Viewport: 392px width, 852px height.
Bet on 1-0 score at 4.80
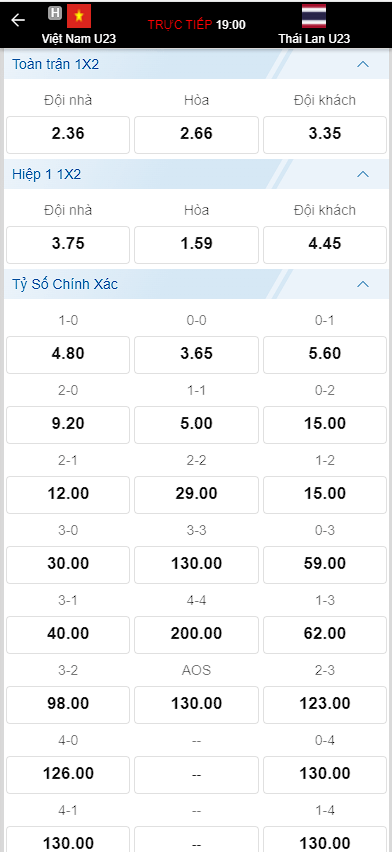pos(68,355)
